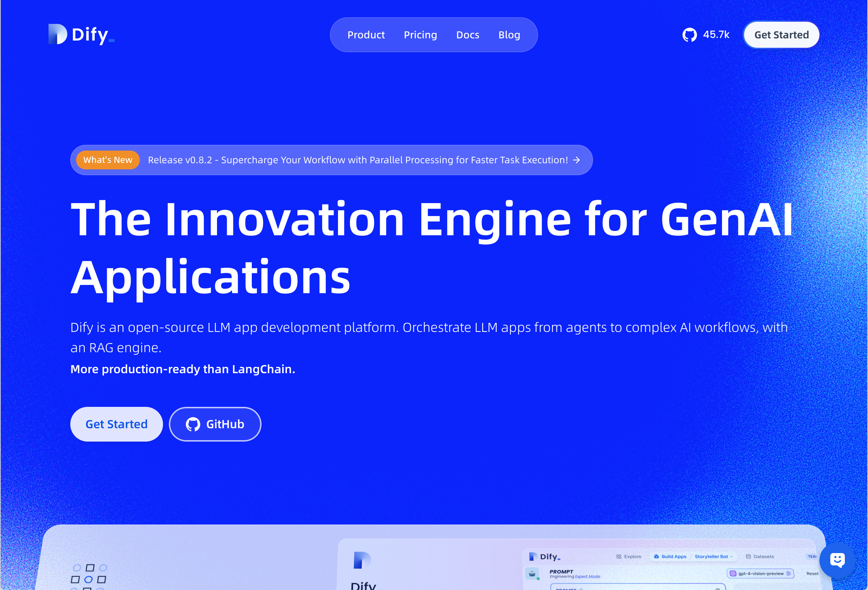This screenshot has height=590, width=868.
Task: Click the Datasets database icon in preview
Action: click(x=748, y=556)
